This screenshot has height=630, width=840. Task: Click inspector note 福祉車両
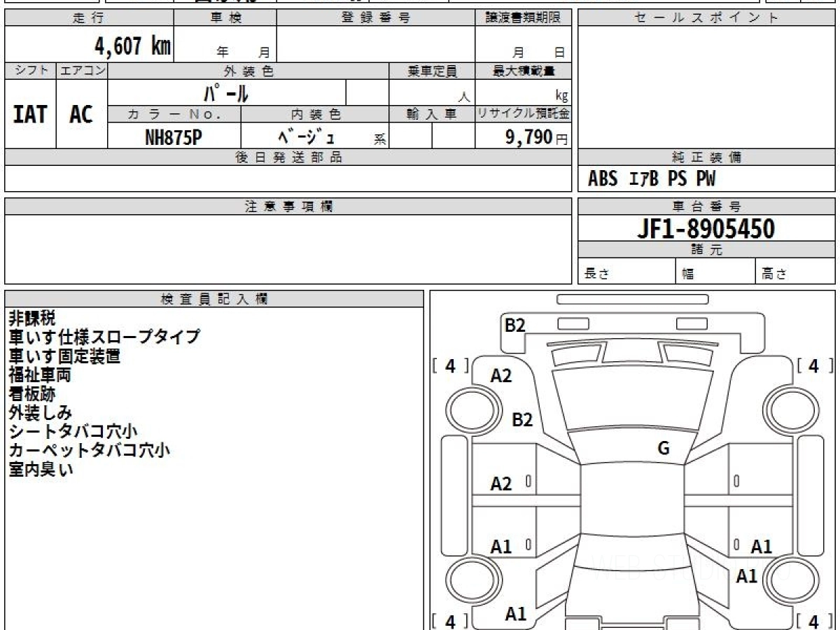coord(40,375)
